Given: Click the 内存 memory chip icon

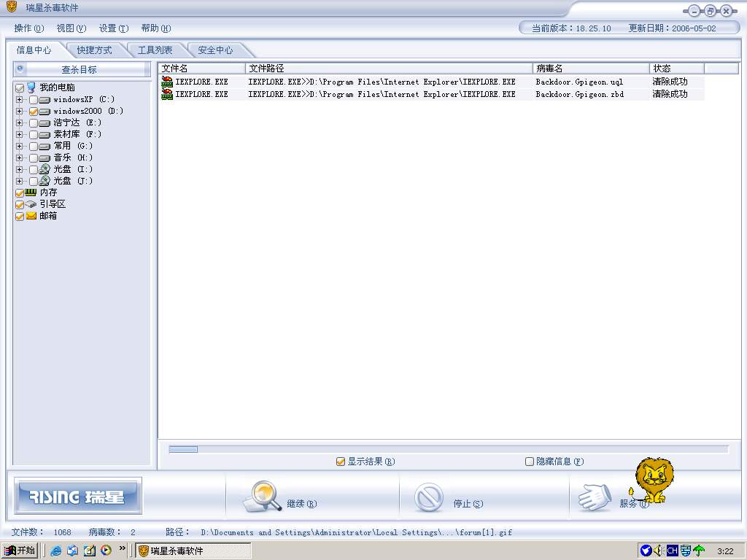Looking at the screenshot, I should point(31,192).
